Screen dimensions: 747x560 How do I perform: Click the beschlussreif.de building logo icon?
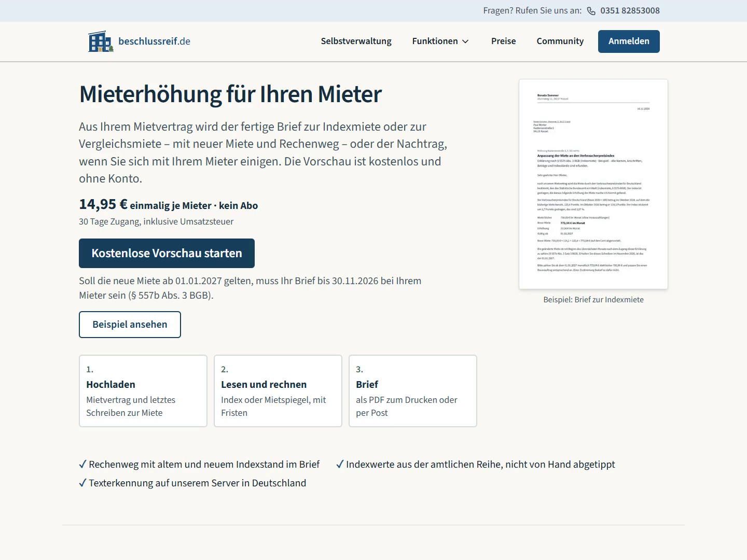click(x=101, y=41)
